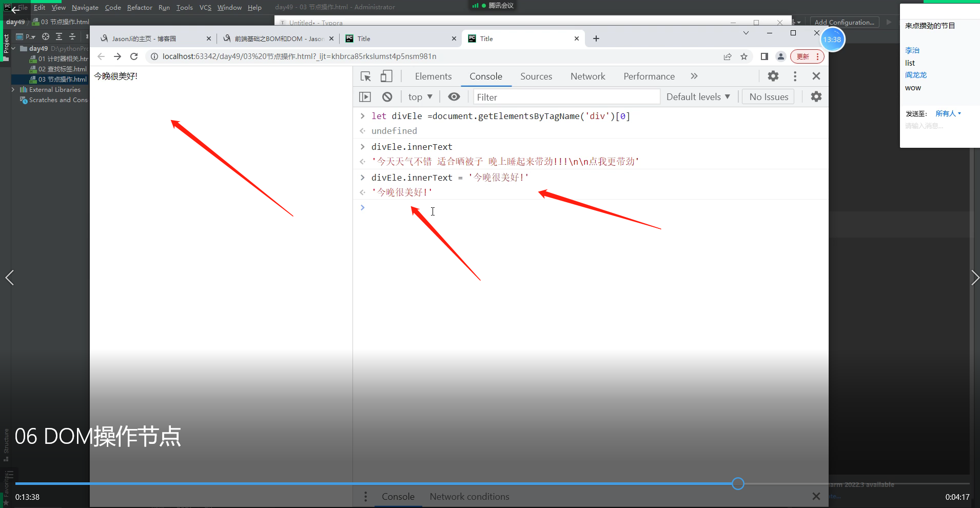Select the inspect element tool in DevTools
This screenshot has height=508, width=980.
coord(366,76)
